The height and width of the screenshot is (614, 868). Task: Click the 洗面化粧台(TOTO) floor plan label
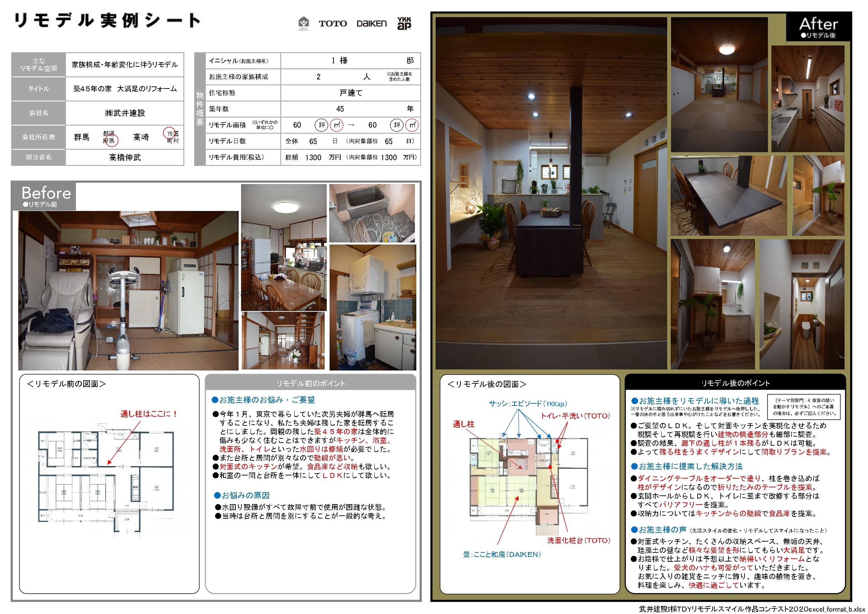(x=578, y=541)
